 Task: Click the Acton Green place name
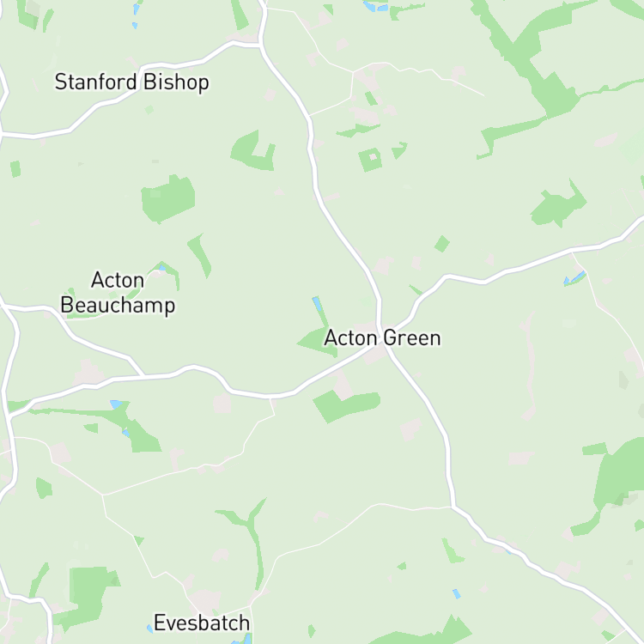pyautogui.click(x=382, y=338)
